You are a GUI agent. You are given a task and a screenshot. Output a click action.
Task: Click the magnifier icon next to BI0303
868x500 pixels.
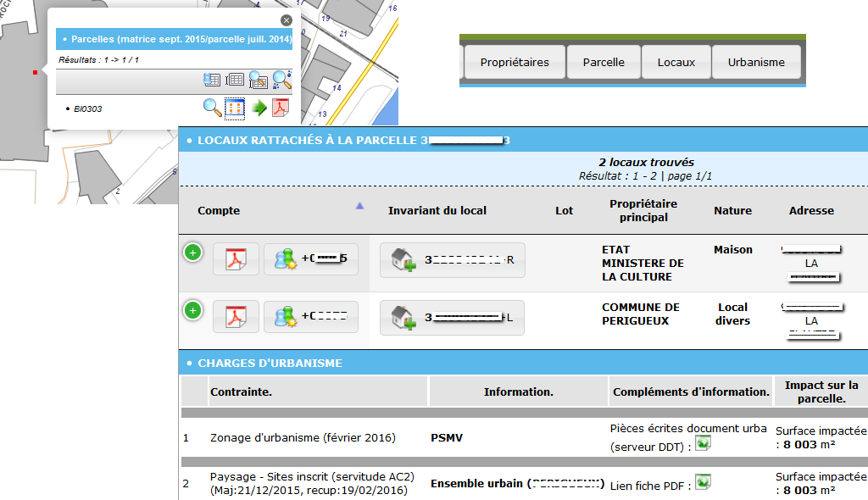point(212,108)
